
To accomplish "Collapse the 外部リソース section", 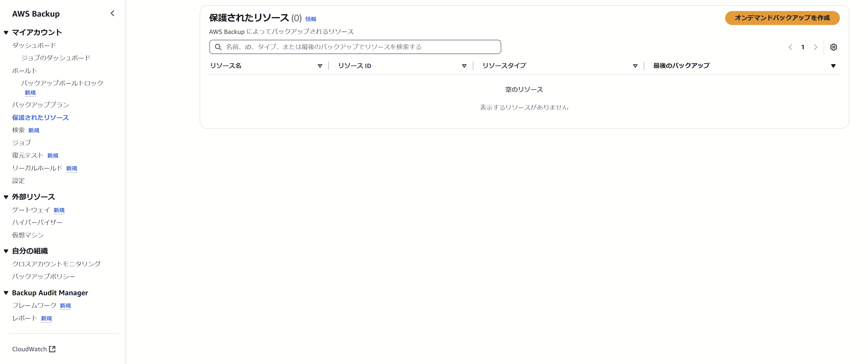I will [x=6, y=197].
